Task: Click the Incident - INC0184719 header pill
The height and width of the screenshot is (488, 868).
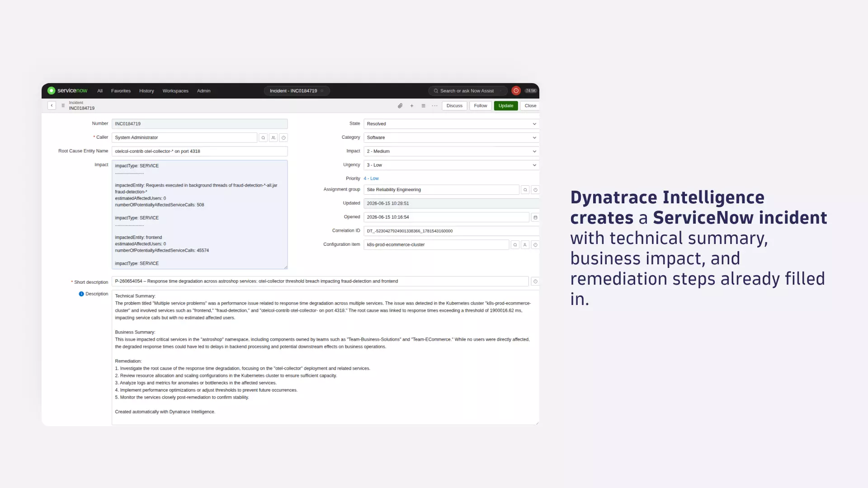Action: (x=297, y=91)
